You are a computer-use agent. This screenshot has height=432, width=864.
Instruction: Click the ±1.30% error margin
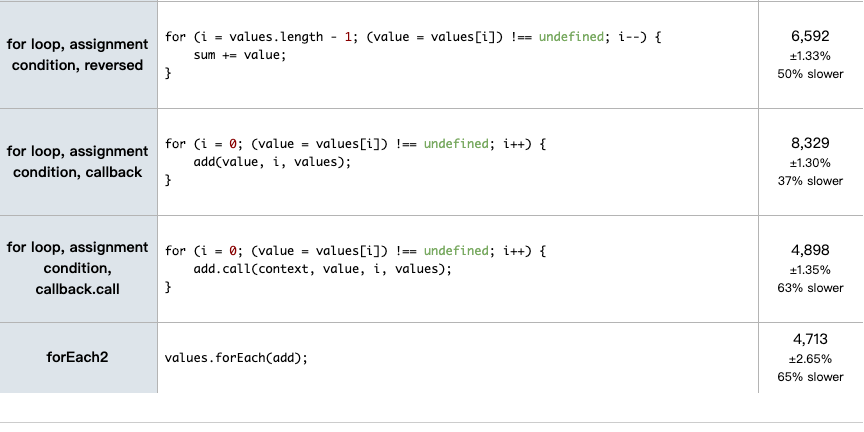click(810, 162)
